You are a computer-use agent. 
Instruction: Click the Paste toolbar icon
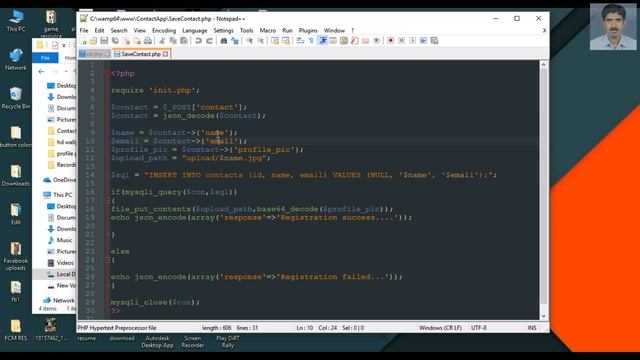(184, 41)
